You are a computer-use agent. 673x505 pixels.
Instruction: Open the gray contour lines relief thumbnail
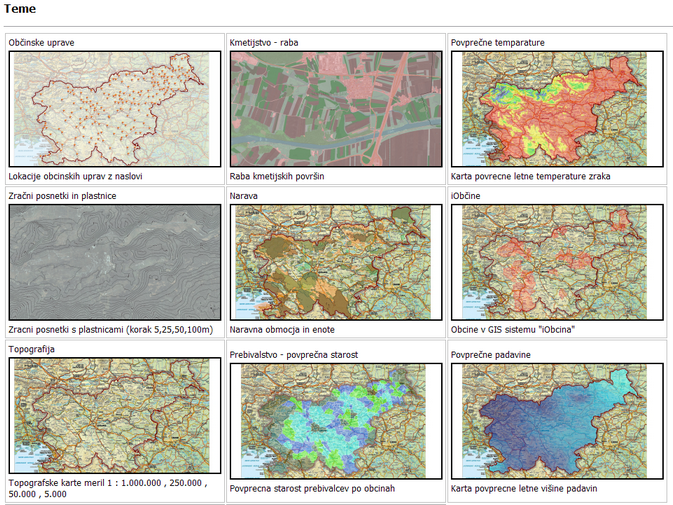(x=114, y=262)
